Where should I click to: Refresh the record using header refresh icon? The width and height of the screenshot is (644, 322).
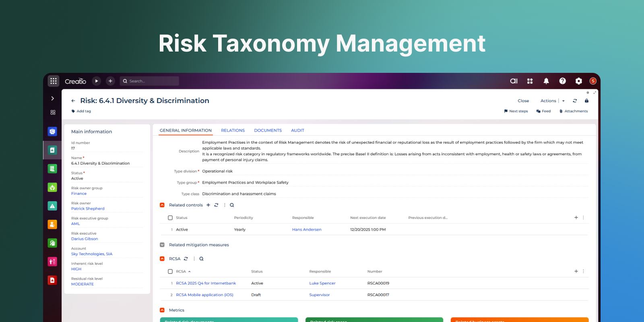pos(575,101)
